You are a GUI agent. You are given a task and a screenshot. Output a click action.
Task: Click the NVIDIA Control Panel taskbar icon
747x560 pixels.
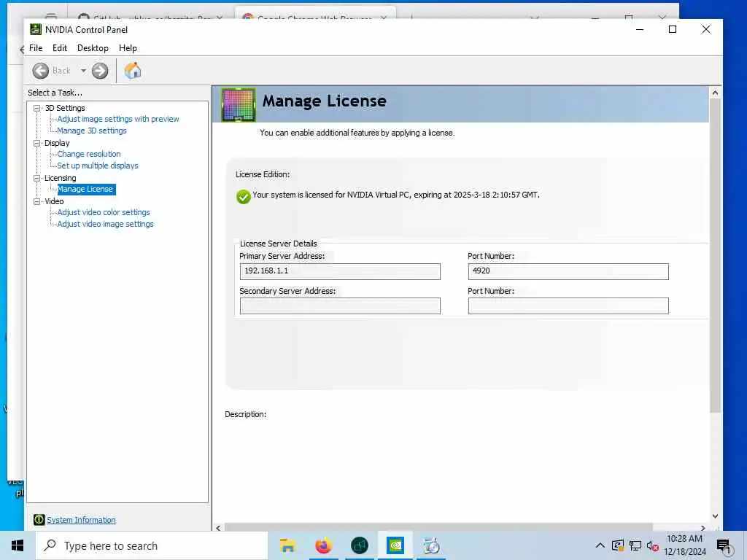click(x=395, y=545)
